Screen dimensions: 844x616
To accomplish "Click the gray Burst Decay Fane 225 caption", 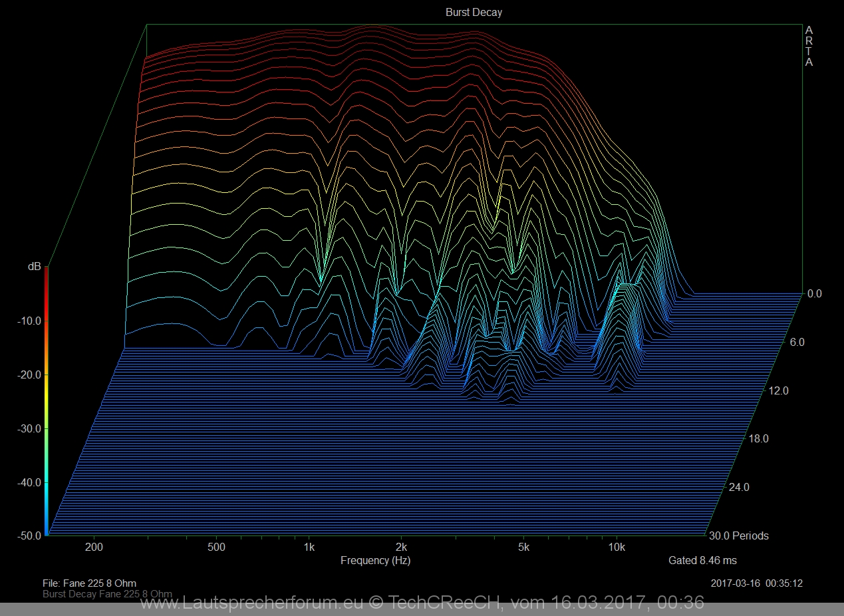I will 107,593.
